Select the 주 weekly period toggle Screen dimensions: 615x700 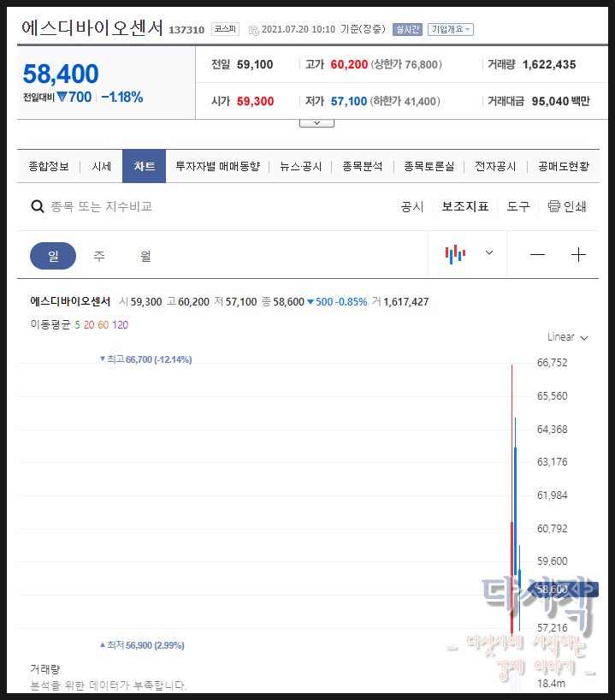tap(99, 256)
